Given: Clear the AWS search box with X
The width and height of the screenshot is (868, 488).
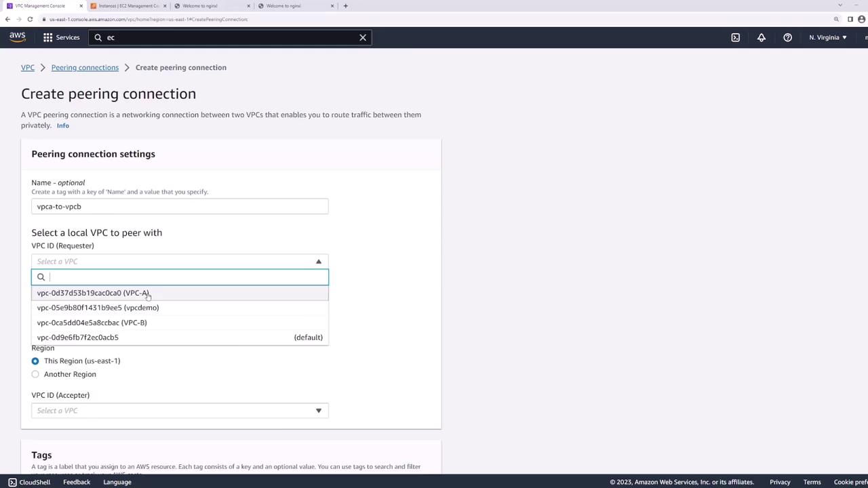Looking at the screenshot, I should pyautogui.click(x=363, y=37).
